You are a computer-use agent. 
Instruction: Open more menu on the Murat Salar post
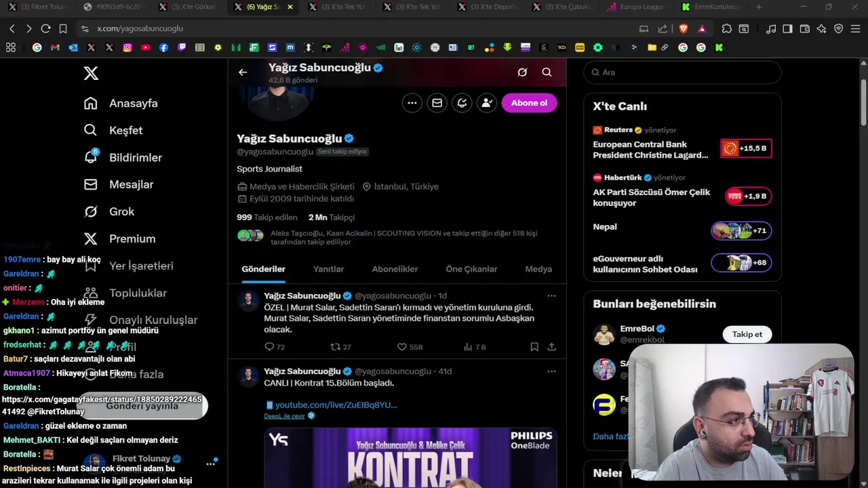click(551, 296)
